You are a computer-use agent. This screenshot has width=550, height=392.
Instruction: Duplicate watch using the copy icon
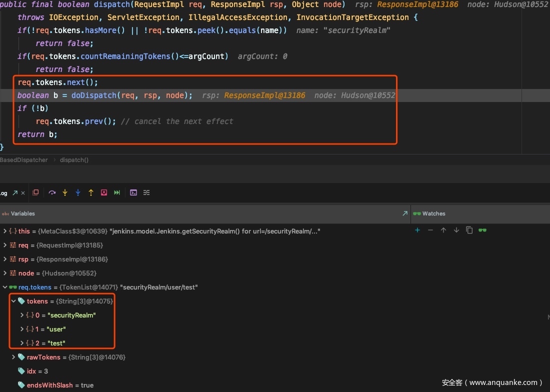[x=469, y=230]
